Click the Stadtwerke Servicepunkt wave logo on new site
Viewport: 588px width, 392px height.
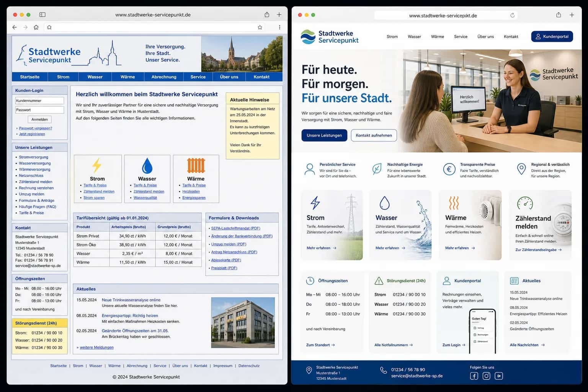pyautogui.click(x=308, y=37)
